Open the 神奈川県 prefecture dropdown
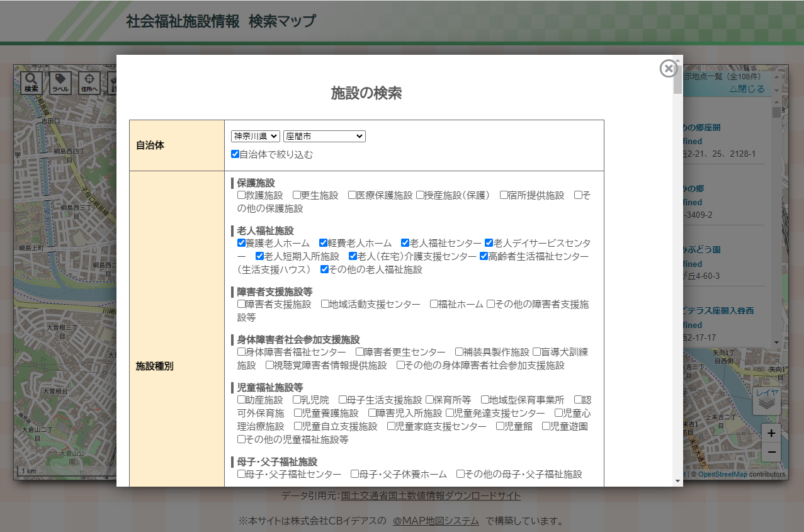The image size is (804, 532). point(255,136)
